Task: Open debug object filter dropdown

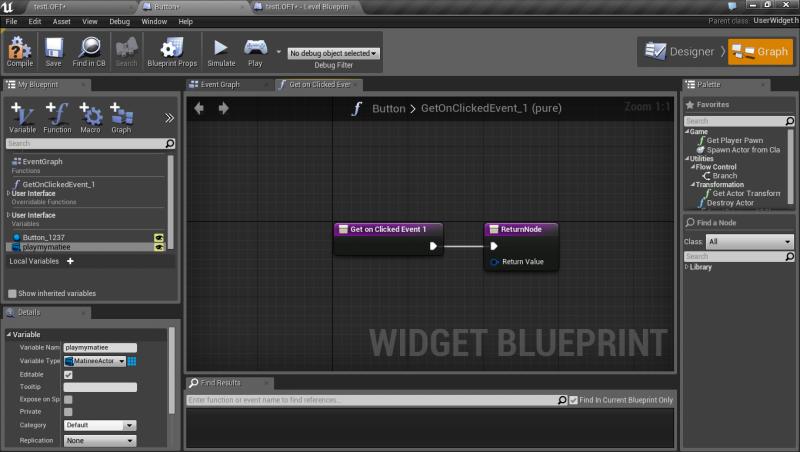Action: click(334, 53)
